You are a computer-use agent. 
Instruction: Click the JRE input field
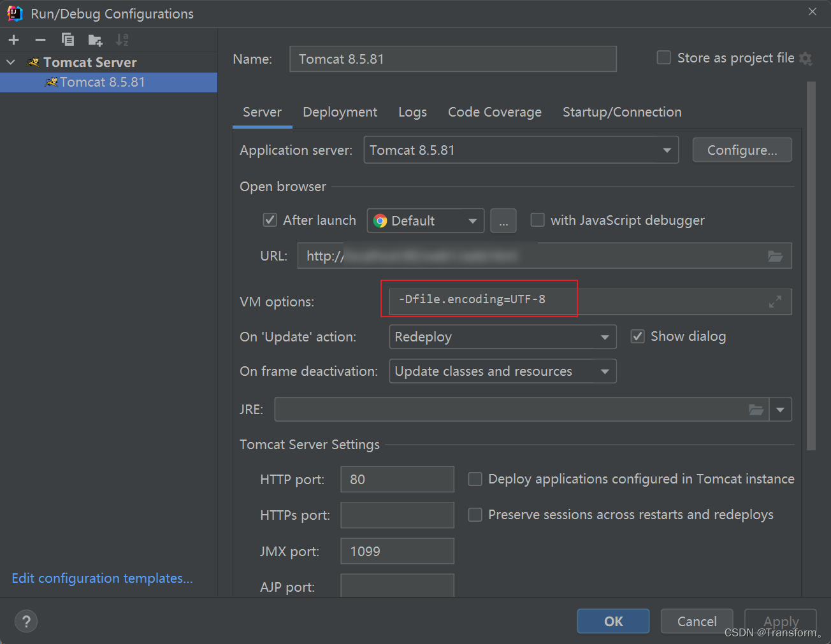[x=521, y=410]
